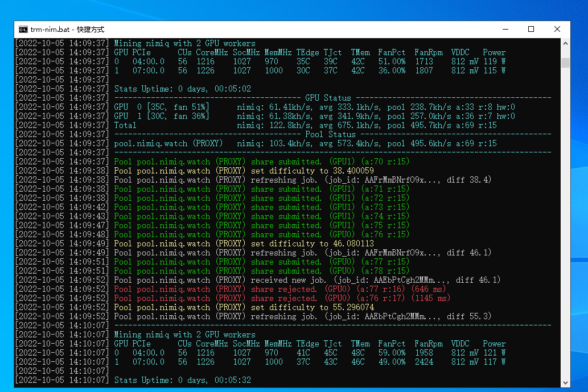Click '1713' FanRpm value
Screen dimensions: 588x392
click(424, 61)
